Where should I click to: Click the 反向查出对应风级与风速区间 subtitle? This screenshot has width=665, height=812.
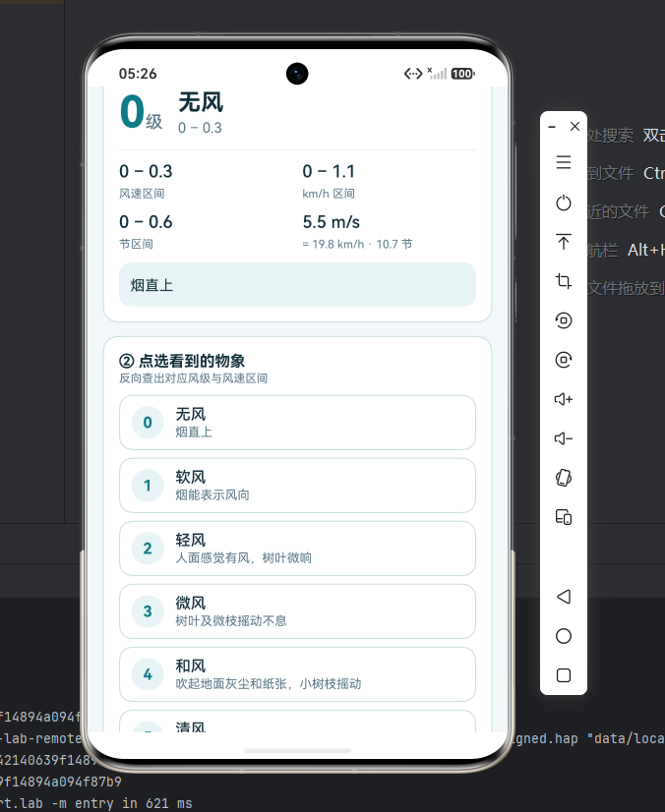[194, 378]
